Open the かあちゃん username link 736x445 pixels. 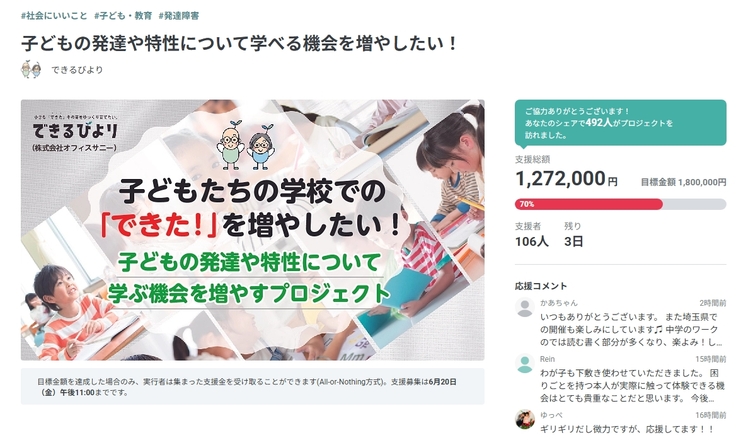(x=559, y=303)
